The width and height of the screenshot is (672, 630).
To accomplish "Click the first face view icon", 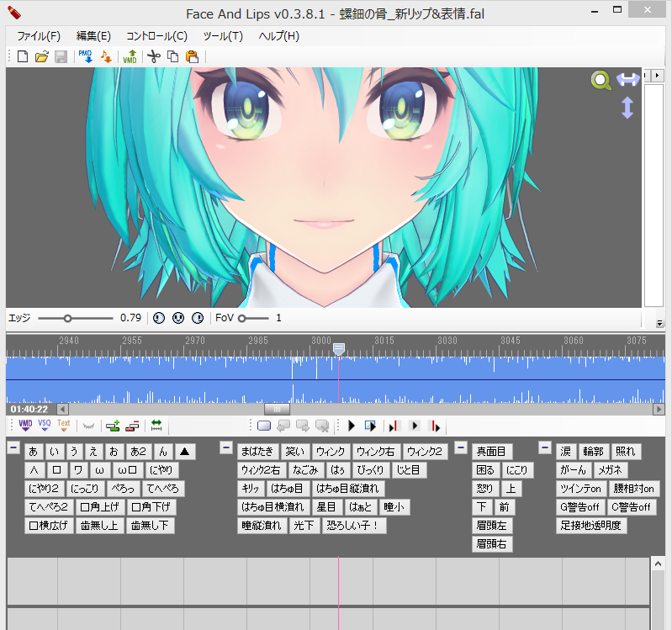I will pyautogui.click(x=159, y=318).
